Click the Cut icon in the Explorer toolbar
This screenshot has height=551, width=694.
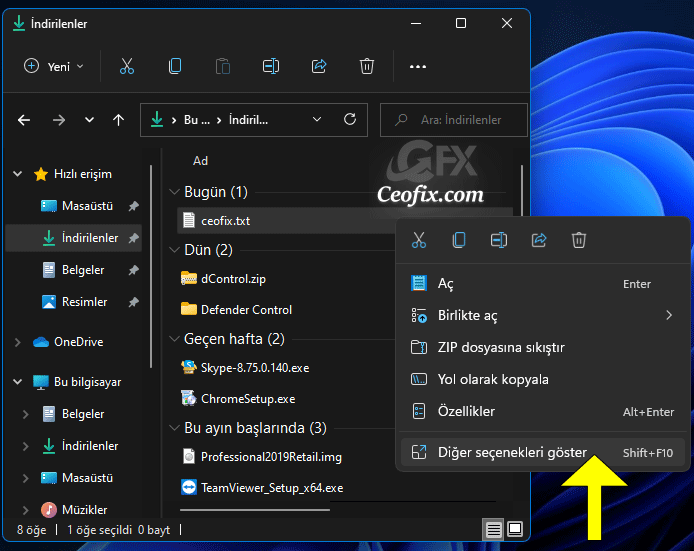pyautogui.click(x=127, y=66)
